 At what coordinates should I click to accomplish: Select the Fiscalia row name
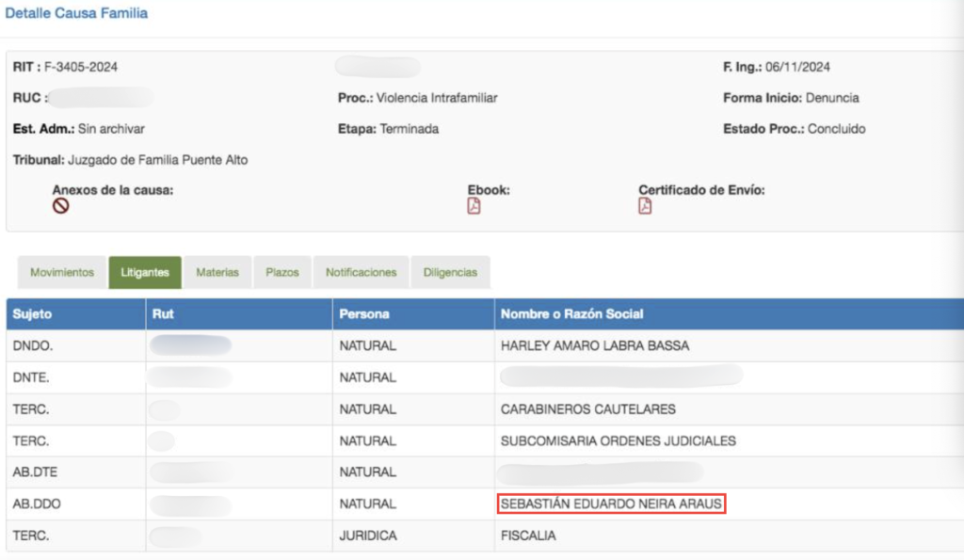tap(528, 536)
